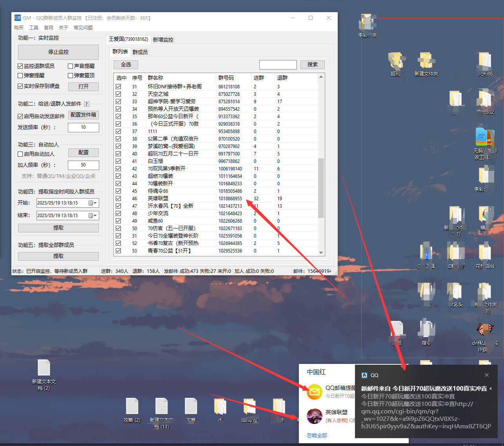Toggle 实时保存到硬盘 checkbox
The height and width of the screenshot is (446, 504).
20,86
